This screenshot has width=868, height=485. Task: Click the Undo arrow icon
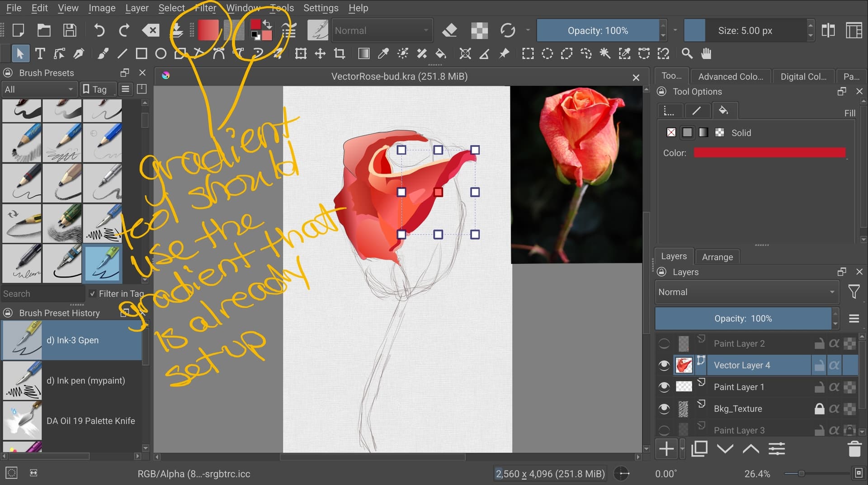[99, 30]
